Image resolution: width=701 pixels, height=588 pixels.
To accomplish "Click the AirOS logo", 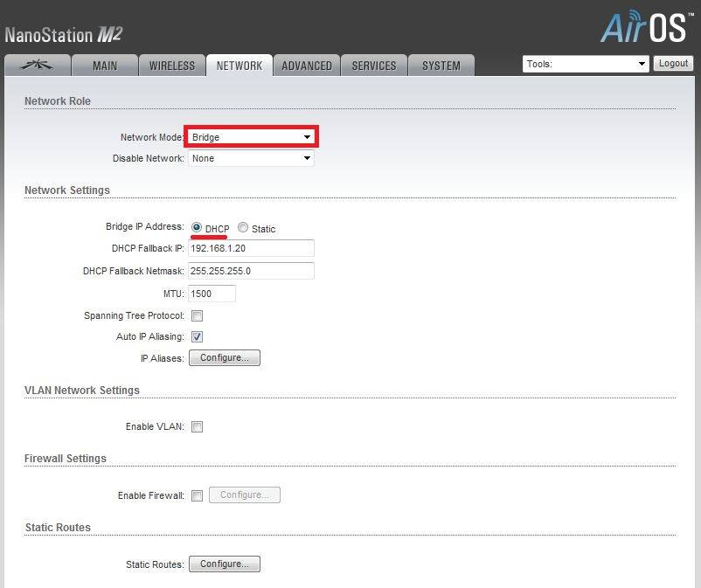I will 647,27.
